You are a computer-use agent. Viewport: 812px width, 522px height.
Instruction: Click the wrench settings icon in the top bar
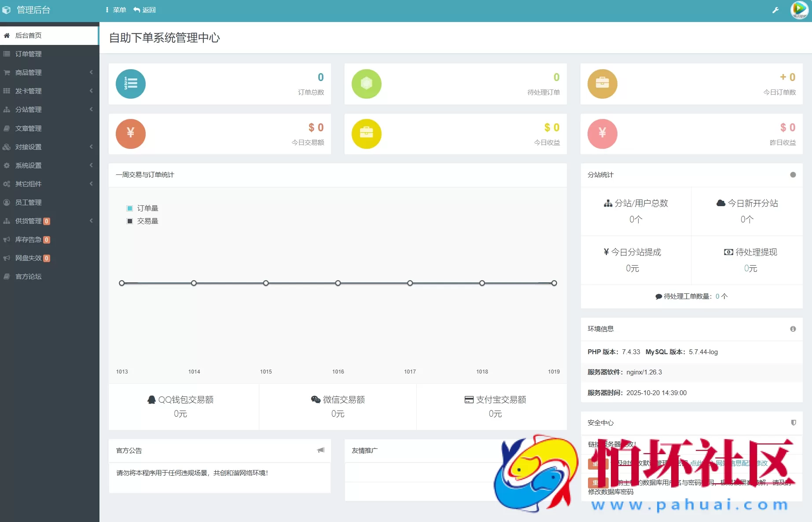(x=776, y=10)
